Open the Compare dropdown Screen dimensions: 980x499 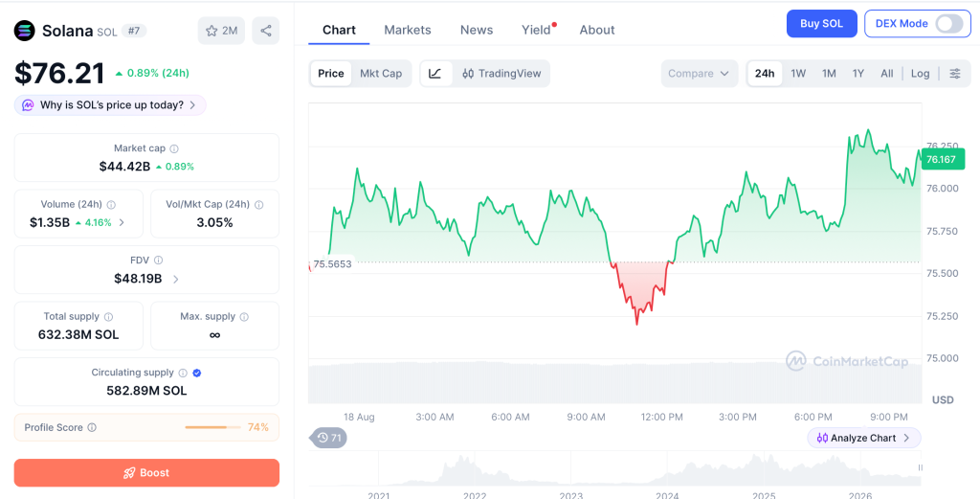(699, 73)
